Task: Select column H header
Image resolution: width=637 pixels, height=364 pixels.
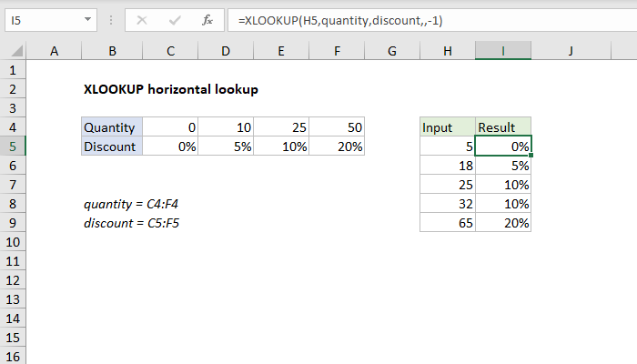Action: pos(448,51)
